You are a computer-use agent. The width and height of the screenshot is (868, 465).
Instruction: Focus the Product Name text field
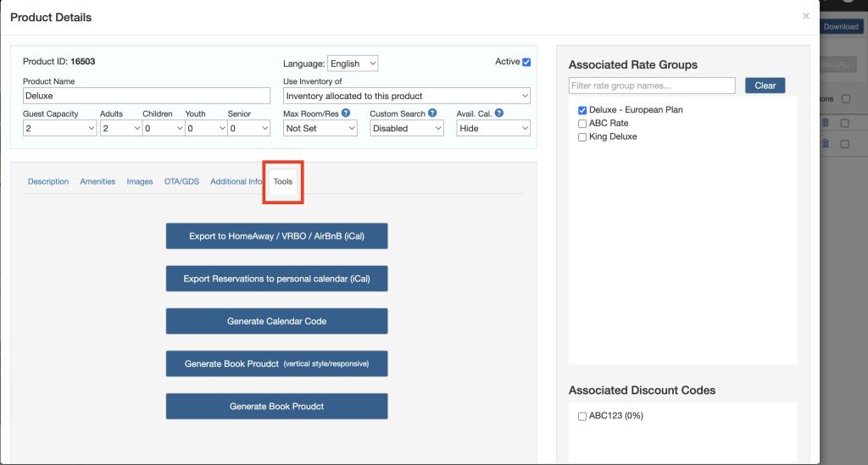[x=147, y=96]
